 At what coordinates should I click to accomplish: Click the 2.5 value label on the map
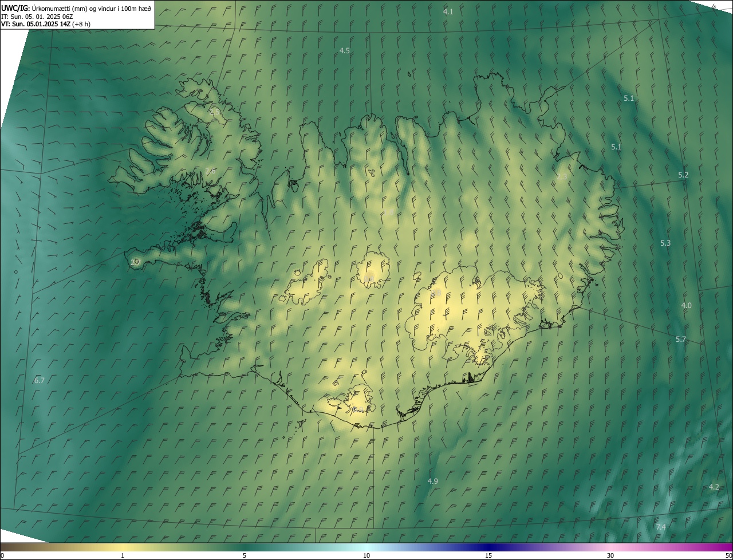215,111
